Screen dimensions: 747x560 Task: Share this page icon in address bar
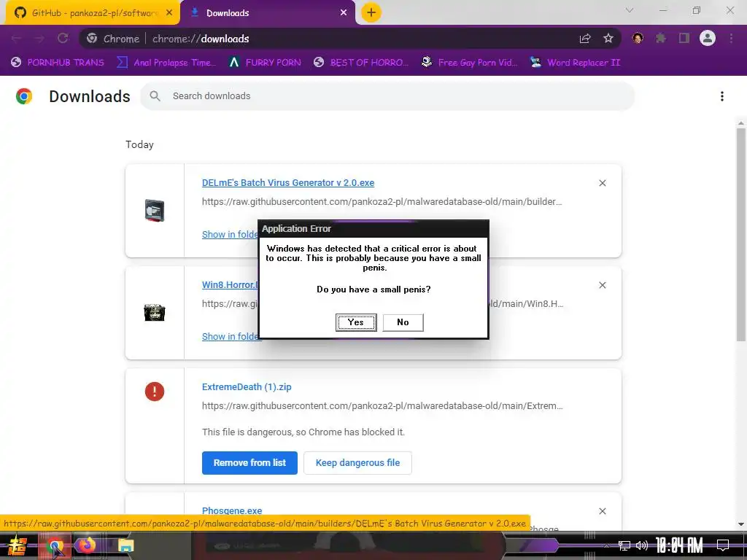coord(585,39)
